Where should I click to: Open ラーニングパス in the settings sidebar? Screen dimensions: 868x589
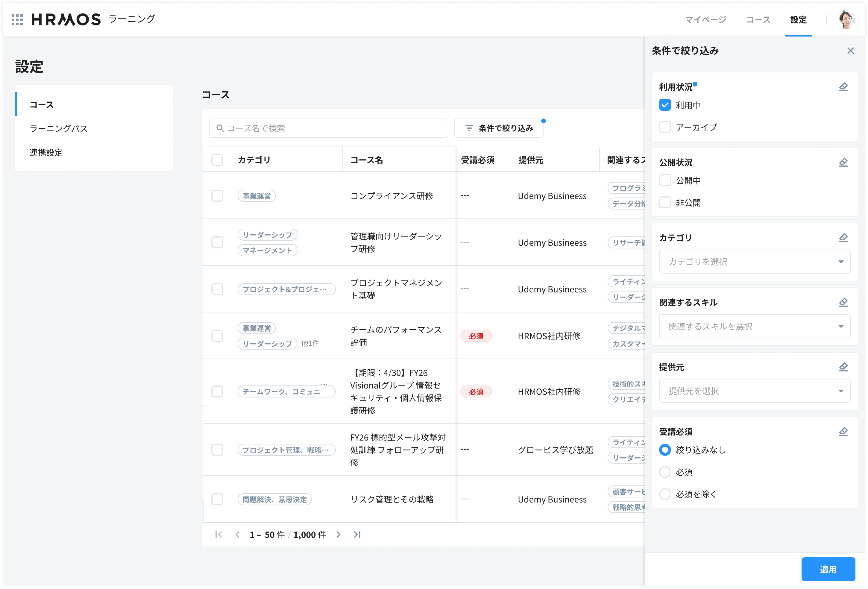59,128
